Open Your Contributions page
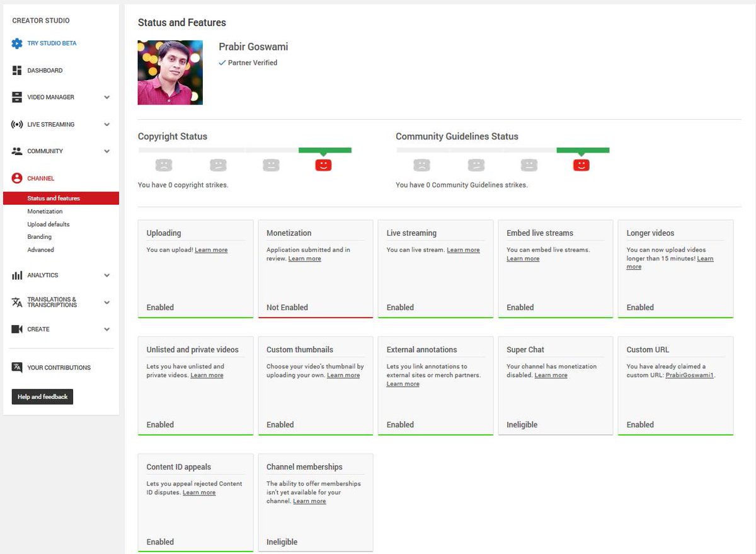 tap(59, 367)
